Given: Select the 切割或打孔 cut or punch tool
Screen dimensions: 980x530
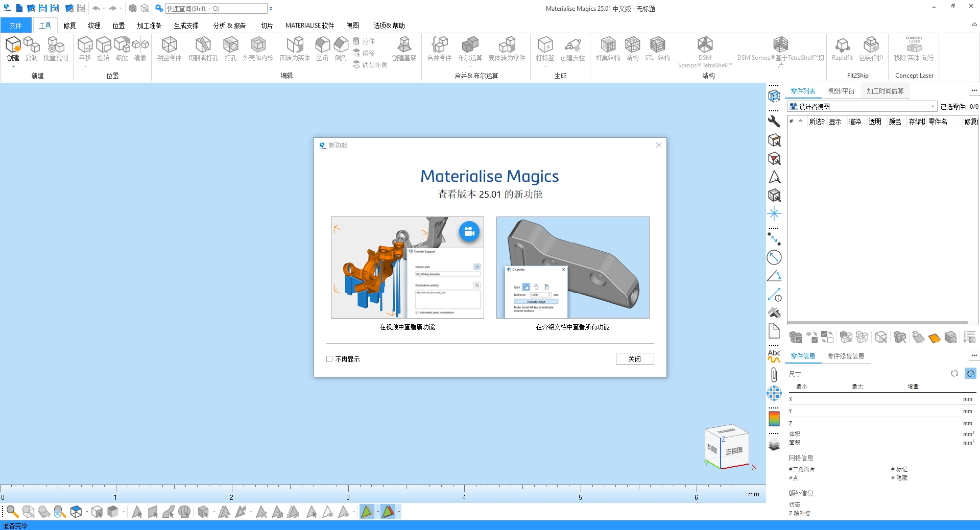Looking at the screenshot, I should (x=203, y=49).
